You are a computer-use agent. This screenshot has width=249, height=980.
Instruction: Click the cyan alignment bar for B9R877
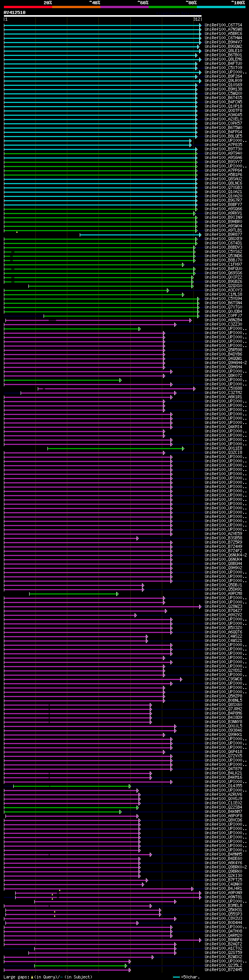coord(140,235)
